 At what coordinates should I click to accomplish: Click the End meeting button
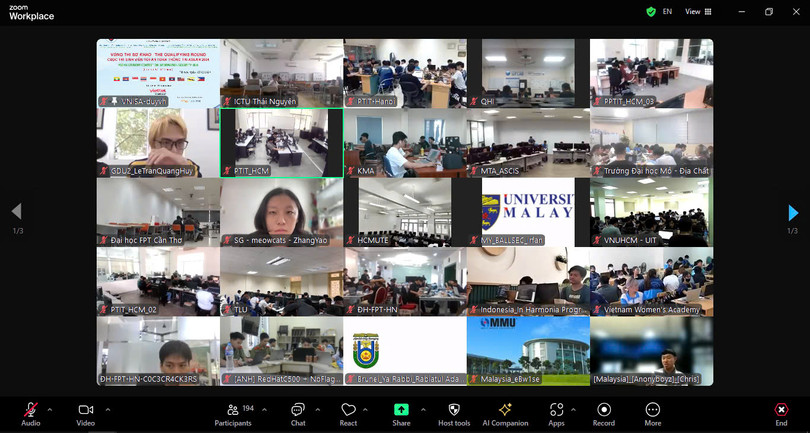781,411
